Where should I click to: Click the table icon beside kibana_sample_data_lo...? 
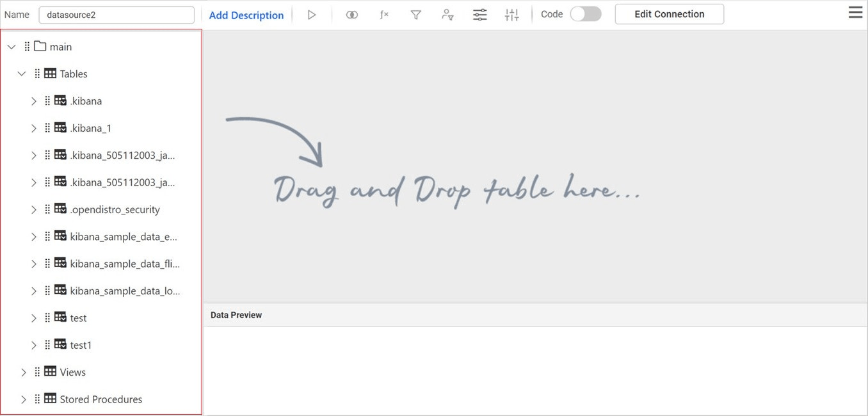(x=60, y=291)
